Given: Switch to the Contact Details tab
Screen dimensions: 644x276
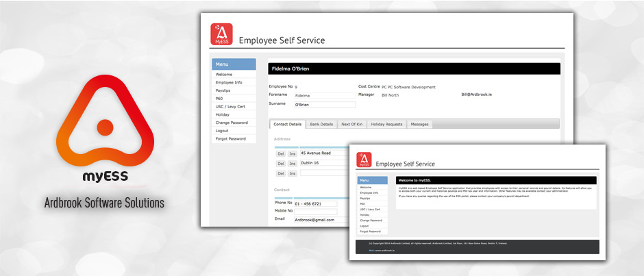Looking at the screenshot, I should [x=288, y=124].
